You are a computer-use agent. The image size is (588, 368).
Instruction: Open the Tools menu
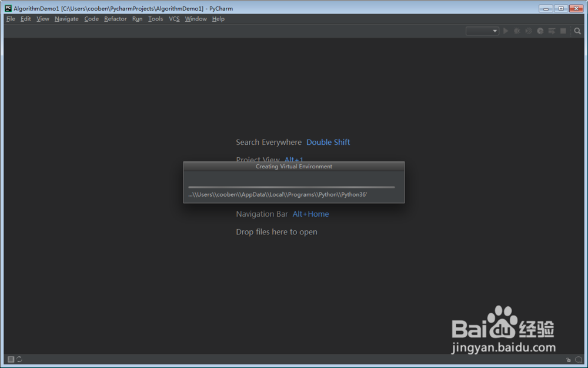click(155, 19)
